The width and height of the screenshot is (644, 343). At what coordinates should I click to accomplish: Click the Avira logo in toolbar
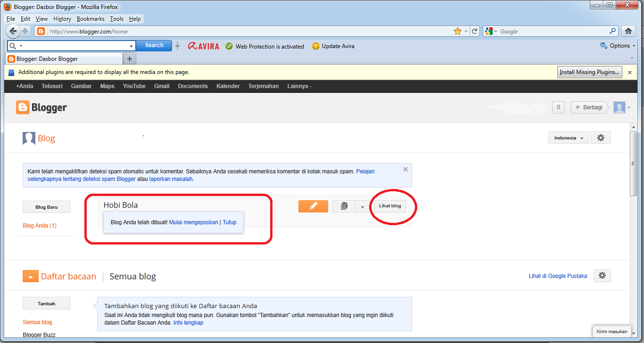pos(204,46)
